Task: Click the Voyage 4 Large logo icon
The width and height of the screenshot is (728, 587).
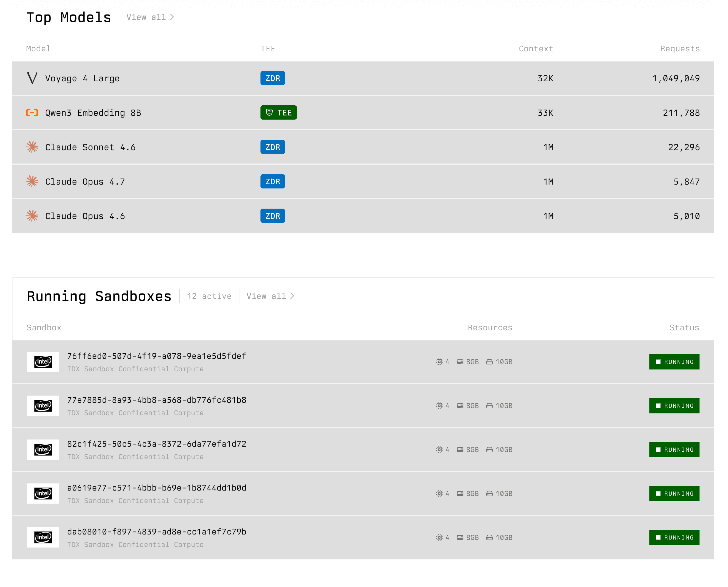Action: [32, 78]
